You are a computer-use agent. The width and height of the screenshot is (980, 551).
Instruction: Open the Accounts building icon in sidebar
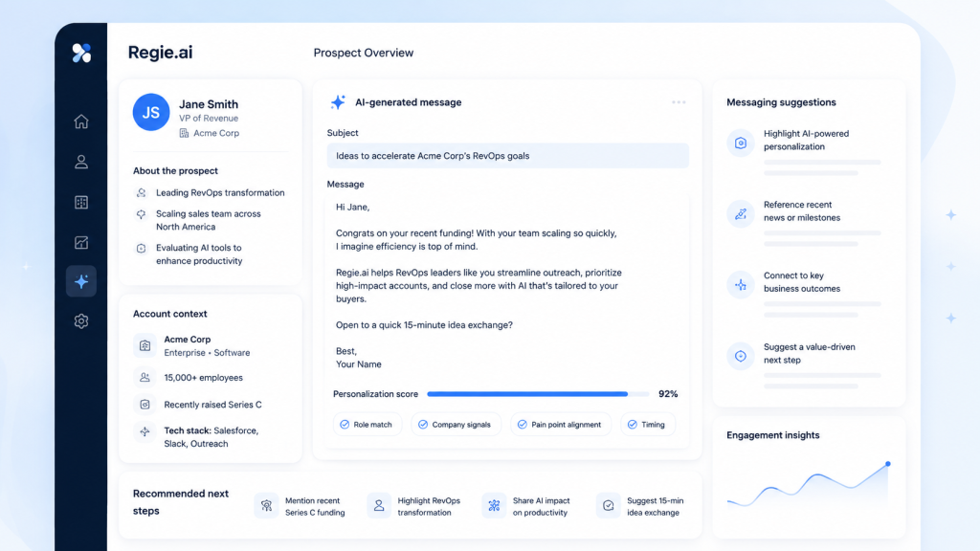(x=81, y=203)
